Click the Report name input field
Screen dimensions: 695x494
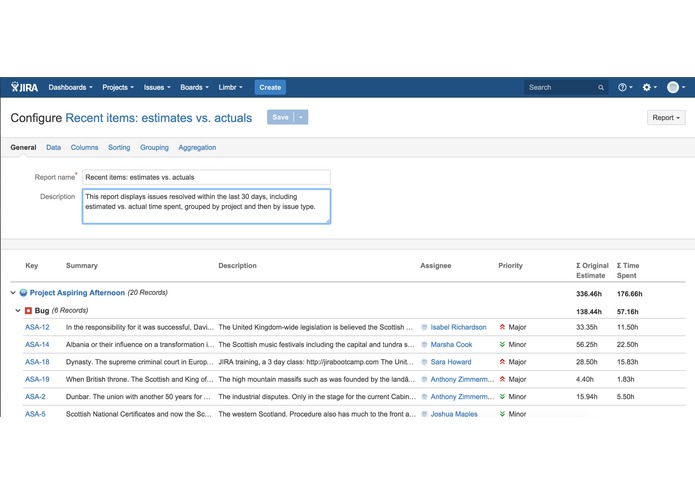tap(206, 177)
